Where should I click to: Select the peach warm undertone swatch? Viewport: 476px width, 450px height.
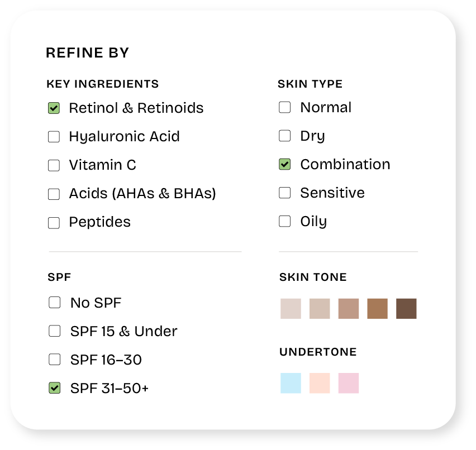[x=320, y=384]
